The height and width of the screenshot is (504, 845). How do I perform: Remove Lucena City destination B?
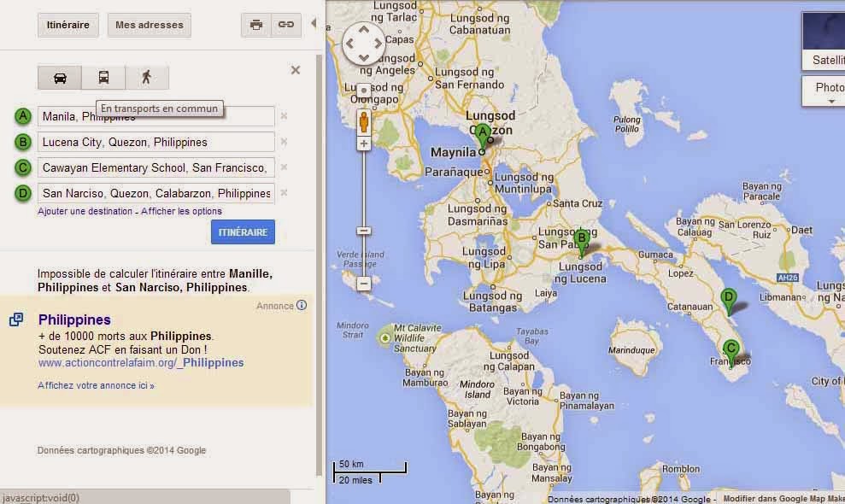coord(284,142)
